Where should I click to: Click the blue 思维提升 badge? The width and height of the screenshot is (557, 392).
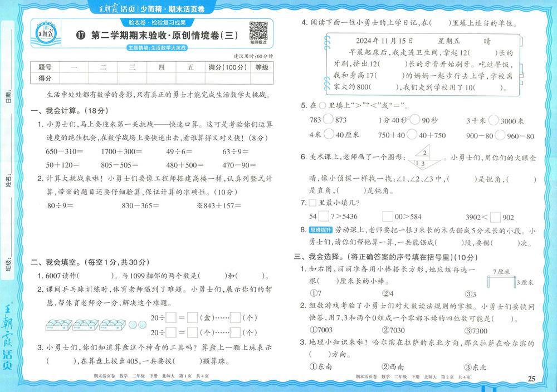click(320, 230)
